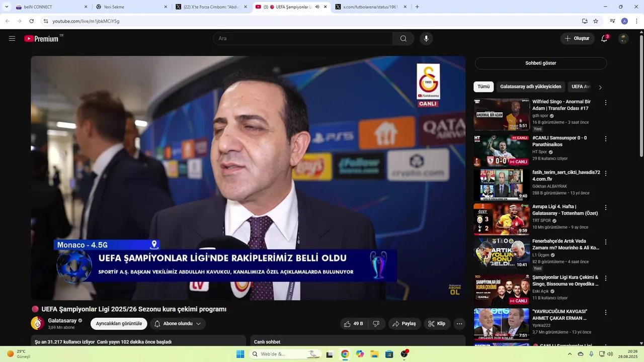Share the video with Paylaş
The image size is (644, 362).
point(405,324)
